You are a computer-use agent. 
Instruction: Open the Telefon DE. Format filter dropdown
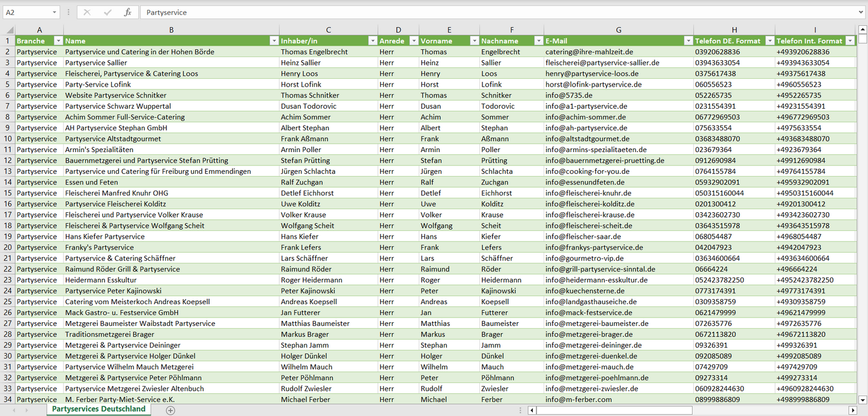pyautogui.click(x=769, y=41)
